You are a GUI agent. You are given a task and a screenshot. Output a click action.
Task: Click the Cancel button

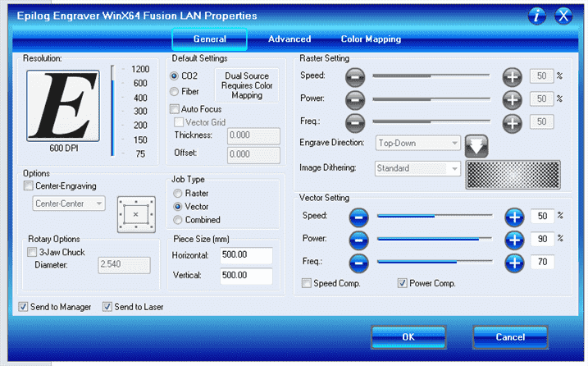point(510,337)
